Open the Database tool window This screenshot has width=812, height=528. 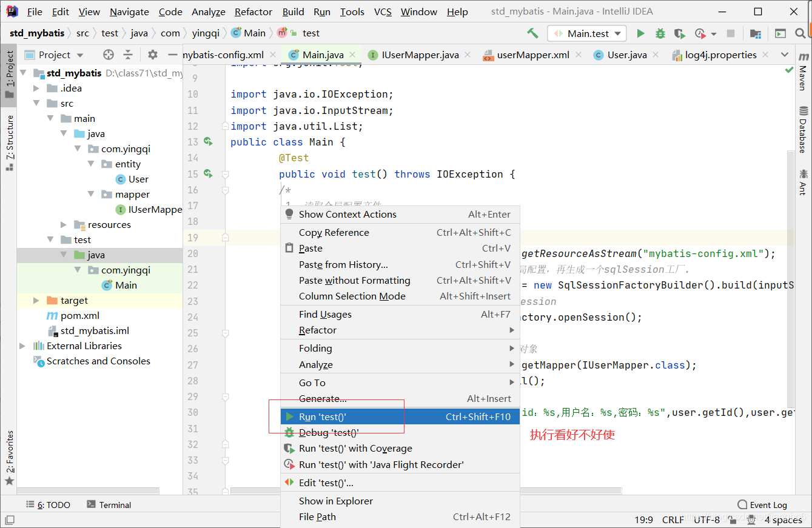point(804,129)
